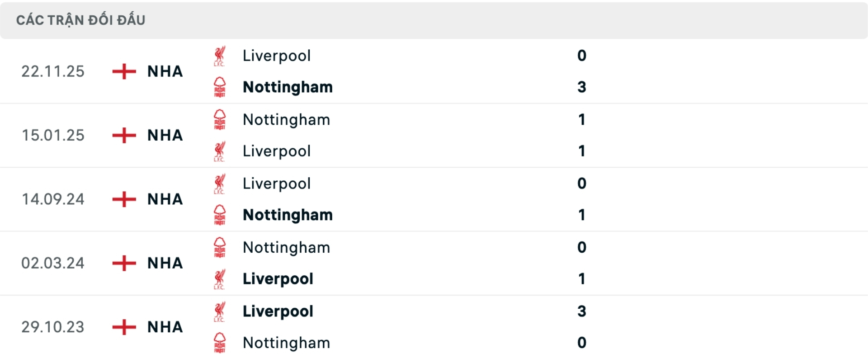Select the date 29.10.23

click(53, 327)
